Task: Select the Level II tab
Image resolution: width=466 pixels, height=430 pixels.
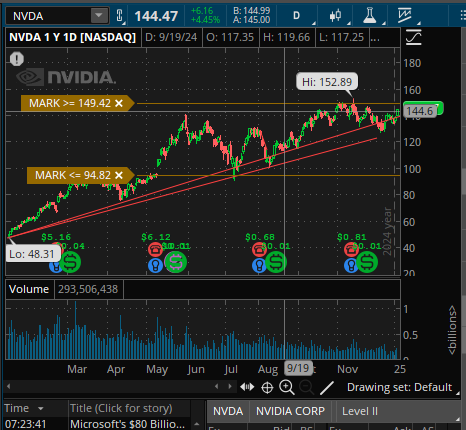Action: 360,411
